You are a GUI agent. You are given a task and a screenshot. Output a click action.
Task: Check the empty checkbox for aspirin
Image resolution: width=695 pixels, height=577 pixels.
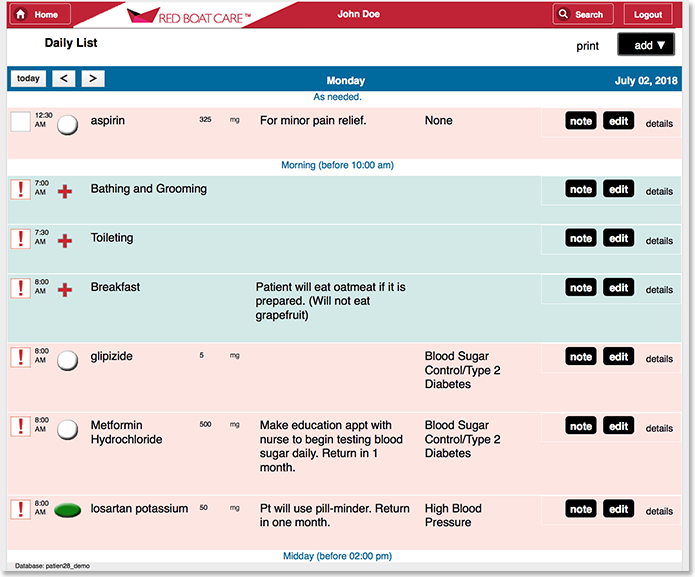tap(20, 122)
